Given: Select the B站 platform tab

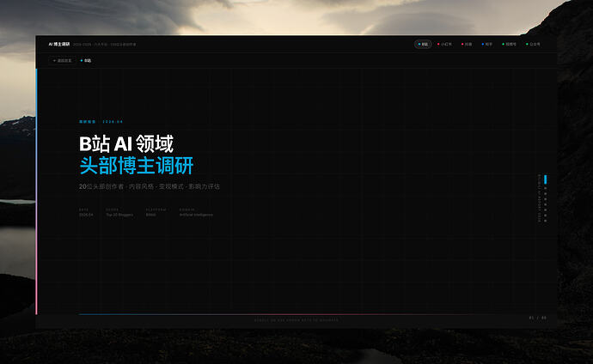Looking at the screenshot, I should (x=423, y=44).
